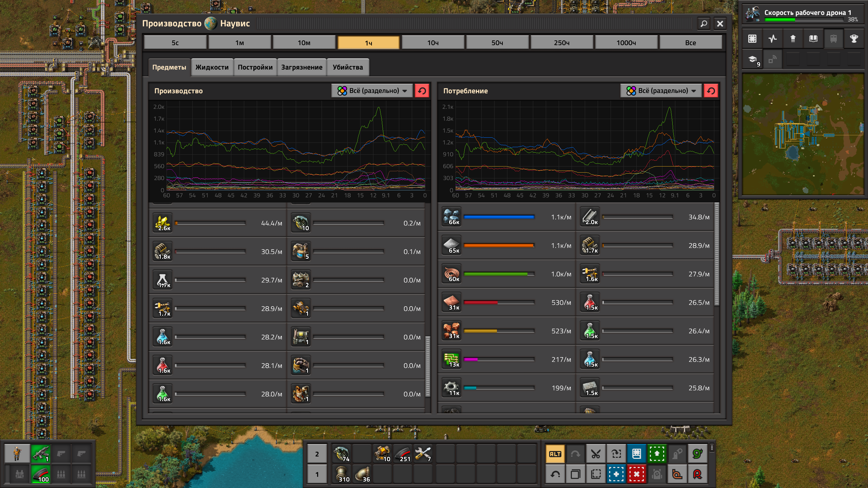
Task: Toggle the personal roboport shortcut
Action: [x=657, y=474]
